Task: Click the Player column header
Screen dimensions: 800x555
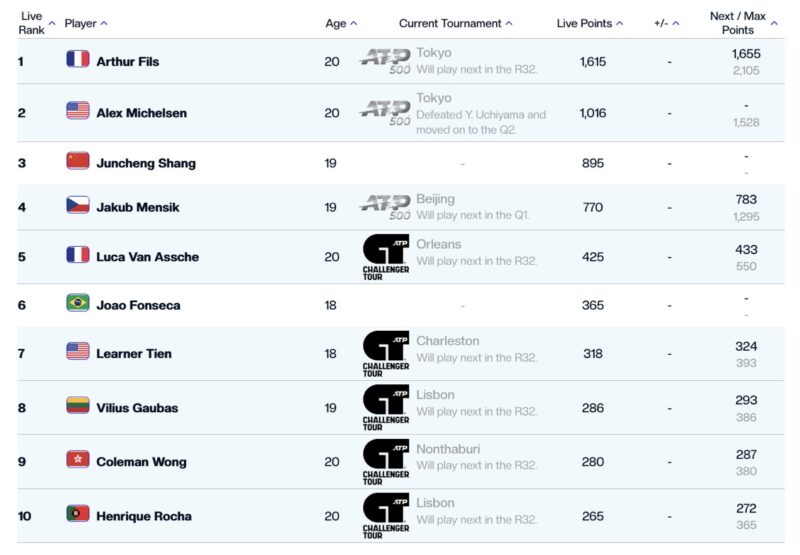Action: click(x=80, y=23)
